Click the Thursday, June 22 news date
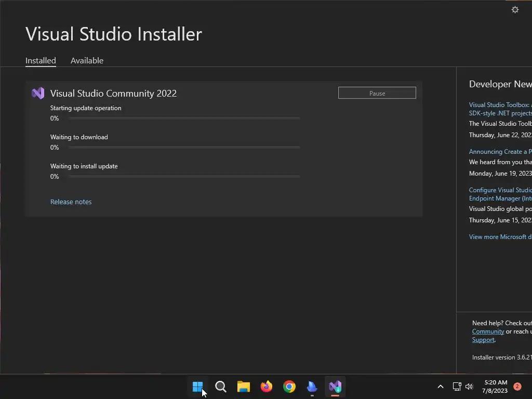Screen dimensions: 532x399 click(500, 135)
